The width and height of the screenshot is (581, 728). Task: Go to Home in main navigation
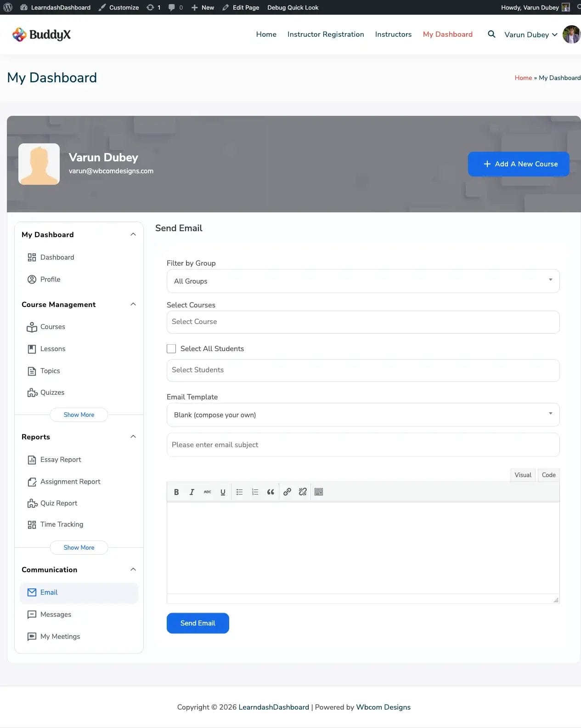point(266,34)
